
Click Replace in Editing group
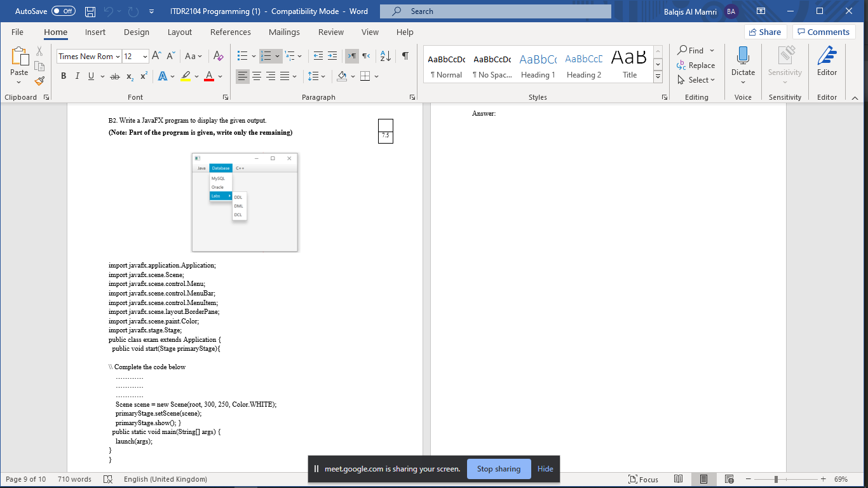tap(696, 65)
